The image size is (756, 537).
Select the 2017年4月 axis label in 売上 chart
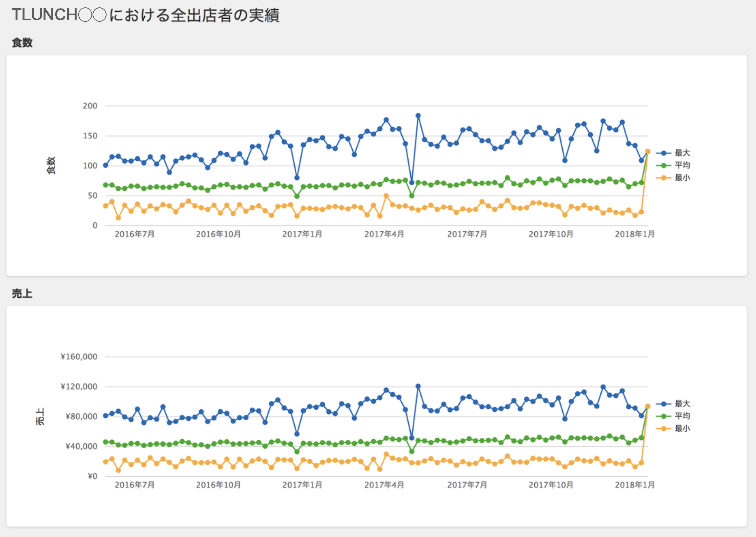[384, 485]
